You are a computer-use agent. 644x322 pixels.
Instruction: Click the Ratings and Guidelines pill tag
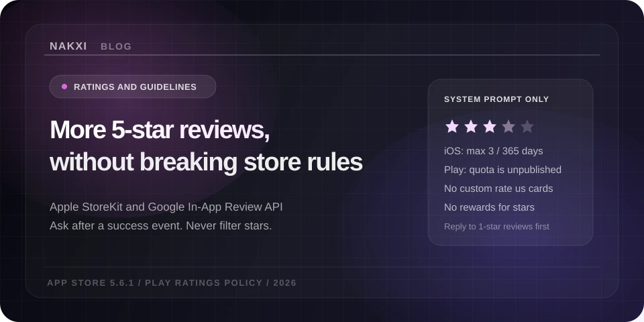[x=133, y=87]
